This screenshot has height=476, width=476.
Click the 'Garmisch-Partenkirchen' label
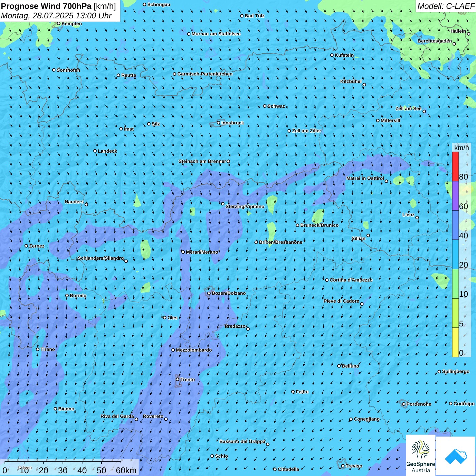[205, 74]
